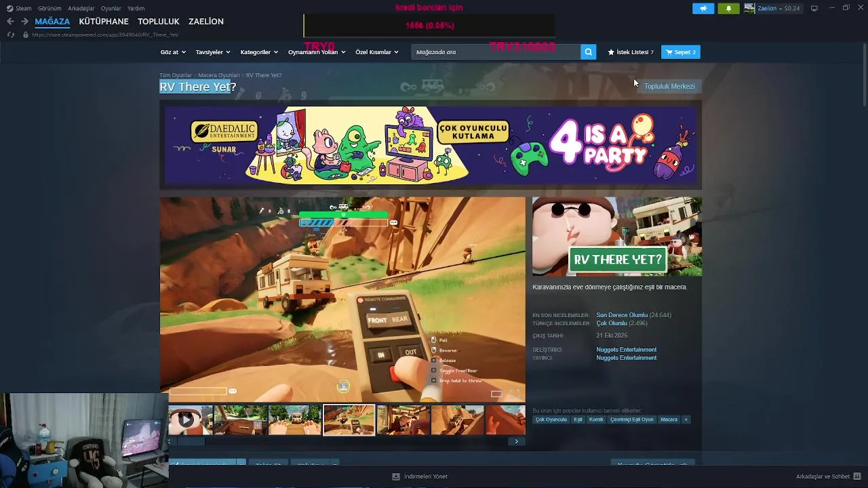Viewport: 868px width, 488px height.
Task: Click the Zaelion avatar picture
Action: 749,8
